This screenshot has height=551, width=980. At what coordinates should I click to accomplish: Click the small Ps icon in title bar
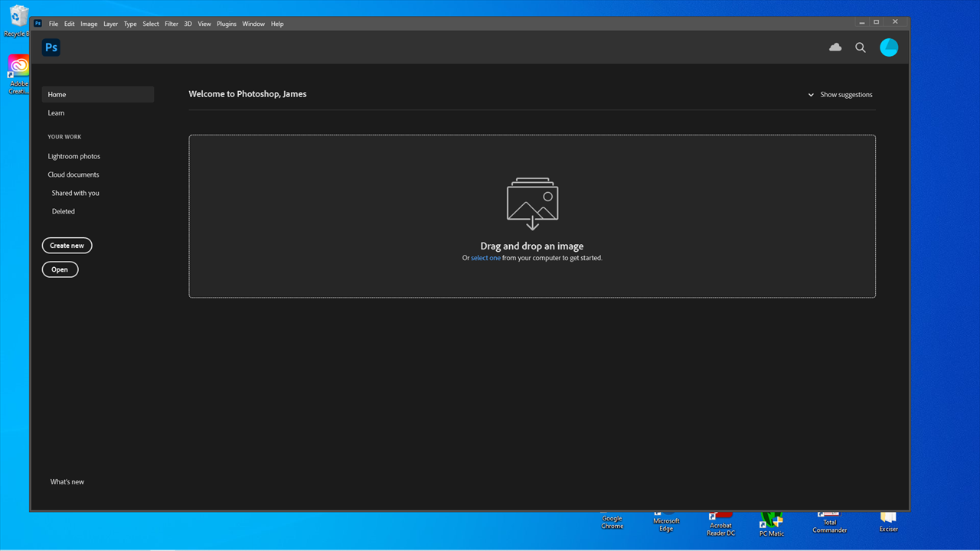[38, 24]
